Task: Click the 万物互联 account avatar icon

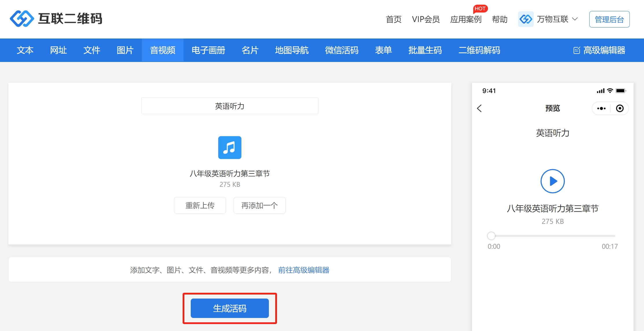Action: tap(526, 19)
